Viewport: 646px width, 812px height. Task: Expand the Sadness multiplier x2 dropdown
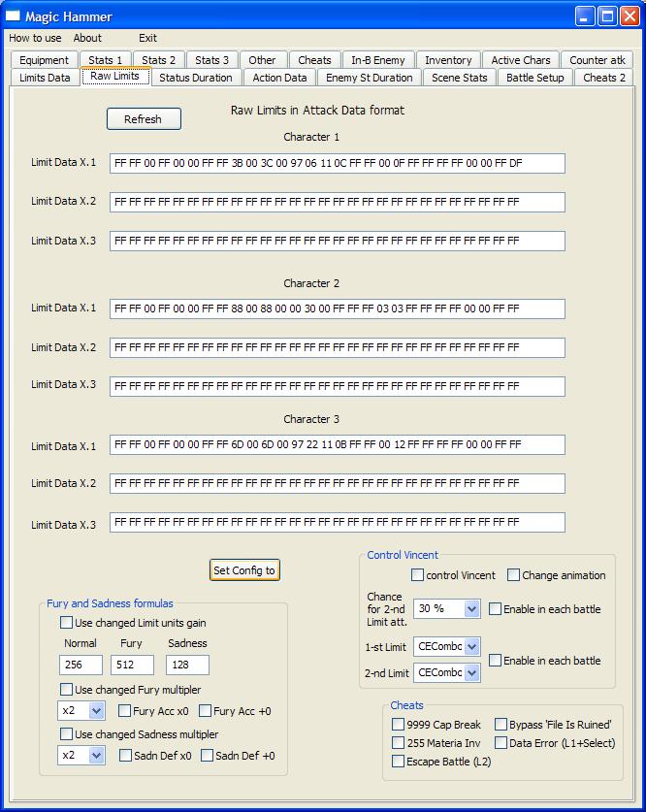81,755
